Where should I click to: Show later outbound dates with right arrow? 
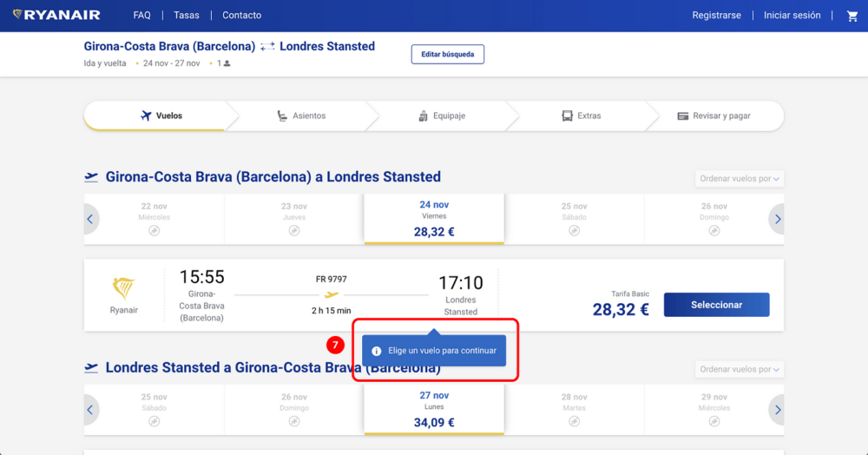[777, 219]
